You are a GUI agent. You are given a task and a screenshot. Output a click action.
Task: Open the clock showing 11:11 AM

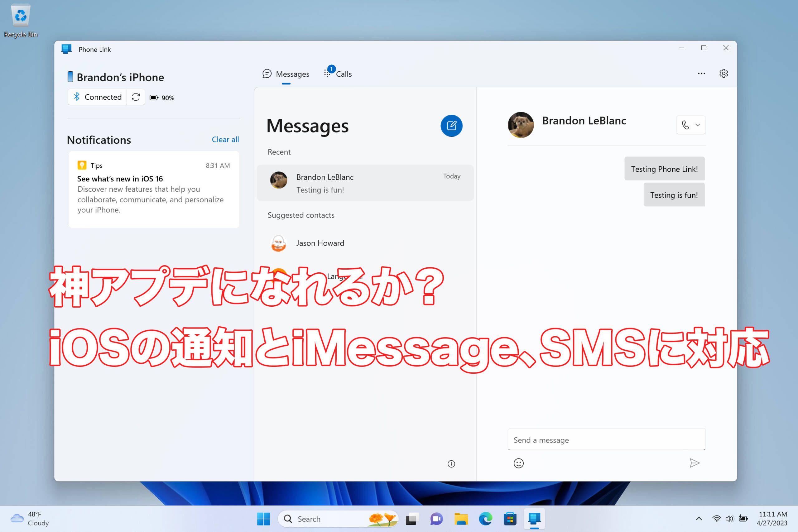[772, 518]
